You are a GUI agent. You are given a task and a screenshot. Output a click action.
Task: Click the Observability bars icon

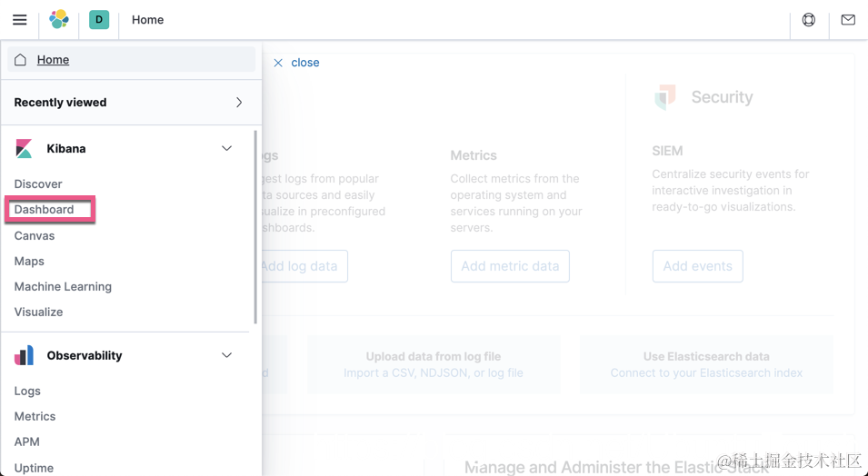[x=24, y=355]
